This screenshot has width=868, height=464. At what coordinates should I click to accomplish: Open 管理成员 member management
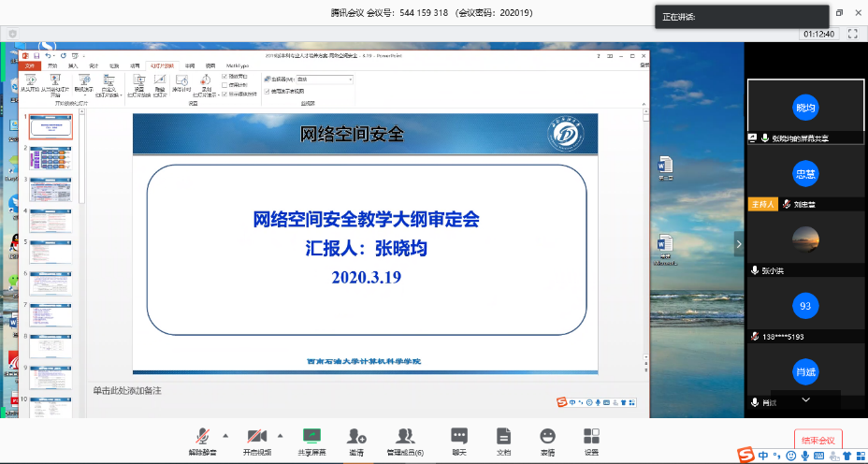click(x=405, y=436)
